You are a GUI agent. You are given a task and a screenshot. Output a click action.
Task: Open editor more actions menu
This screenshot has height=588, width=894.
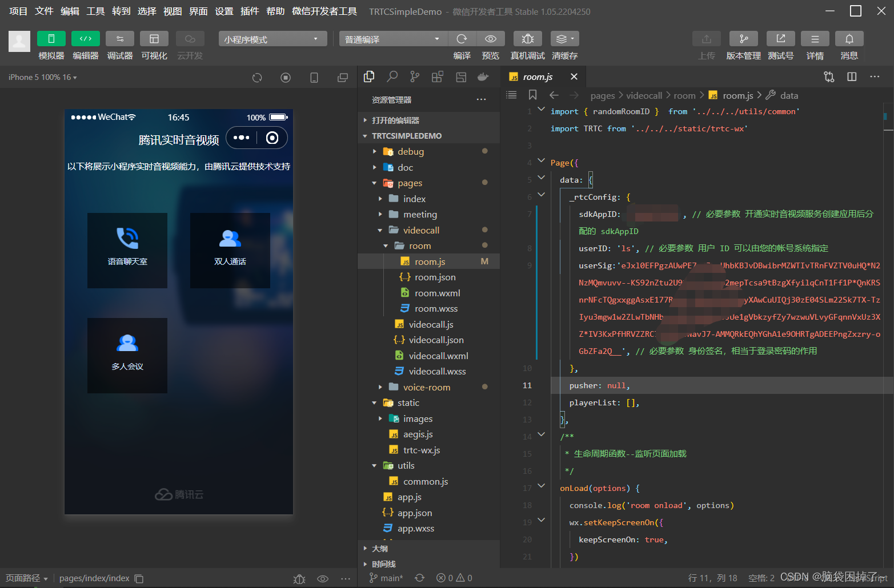pyautogui.click(x=875, y=76)
